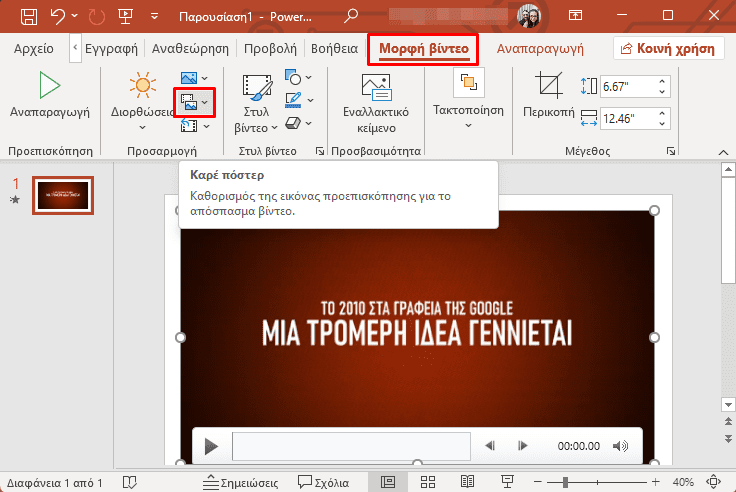Viewport: 736px width, 492px height.
Task: Switch to the Αναπαραγωγή ribbon tab
Action: coord(540,48)
